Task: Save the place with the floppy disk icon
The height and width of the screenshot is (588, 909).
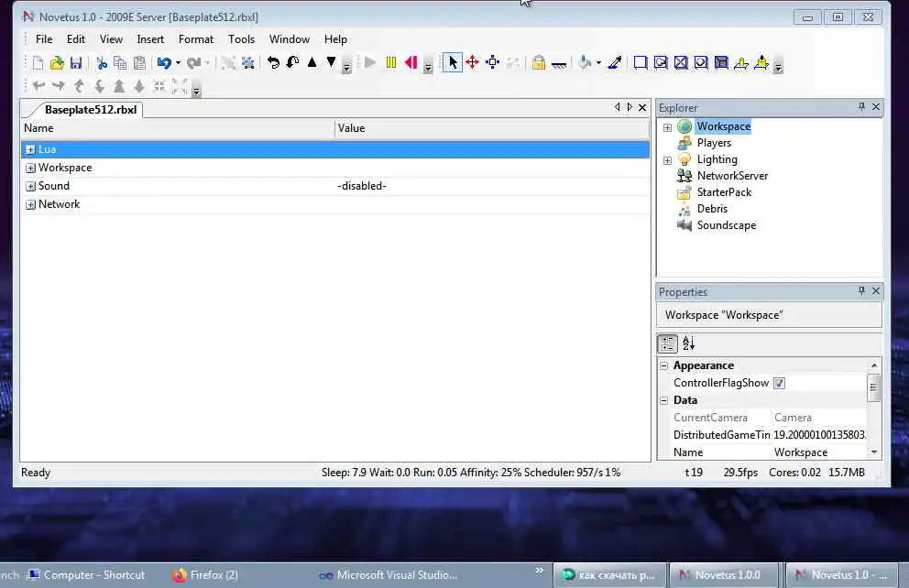Action: point(76,62)
